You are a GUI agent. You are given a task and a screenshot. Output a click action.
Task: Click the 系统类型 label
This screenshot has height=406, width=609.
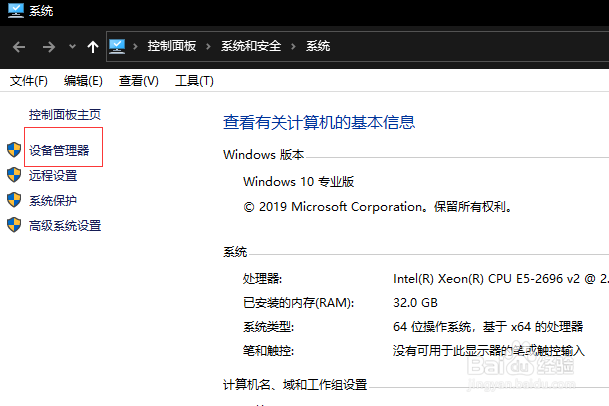(268, 327)
